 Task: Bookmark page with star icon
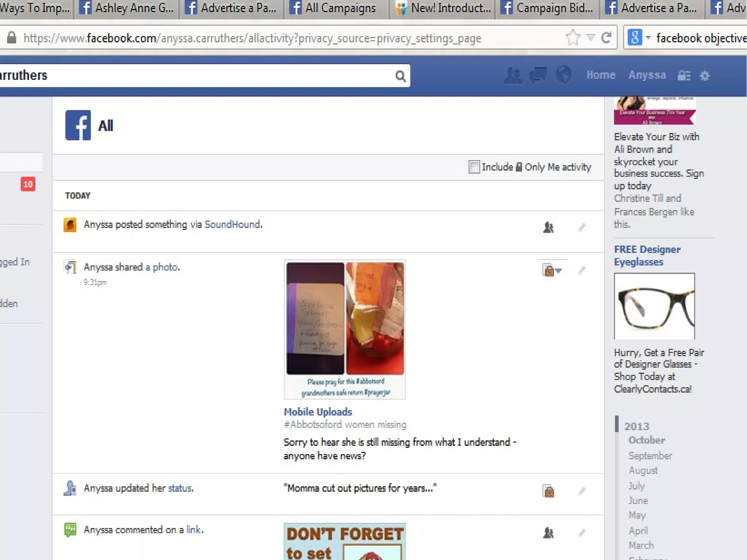(x=573, y=38)
